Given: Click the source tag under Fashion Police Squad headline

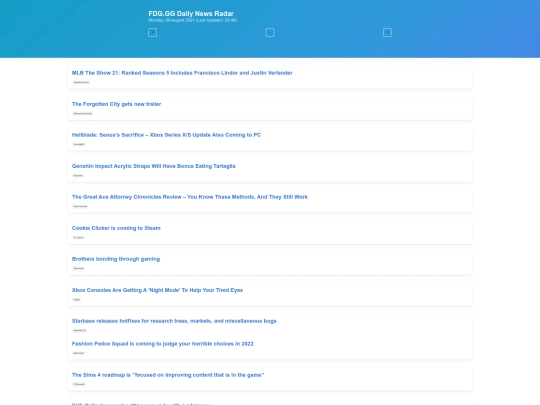Looking at the screenshot, I should (x=79, y=353).
